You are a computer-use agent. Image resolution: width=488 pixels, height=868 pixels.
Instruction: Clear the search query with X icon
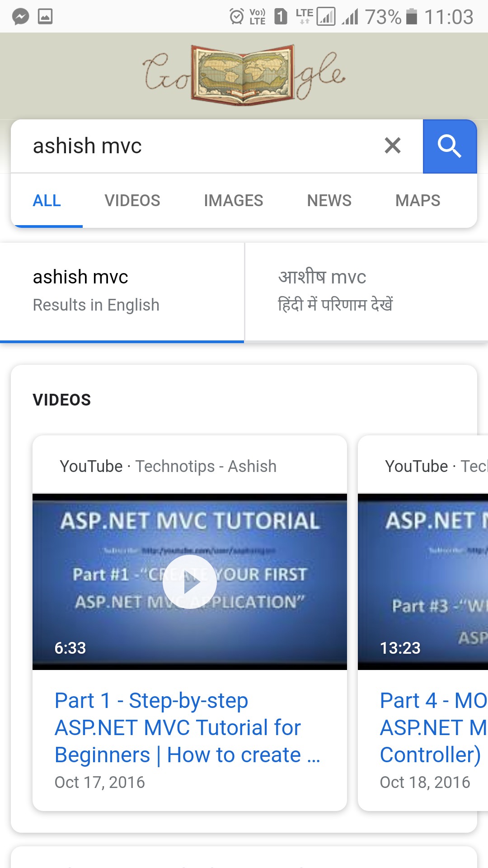tap(393, 146)
